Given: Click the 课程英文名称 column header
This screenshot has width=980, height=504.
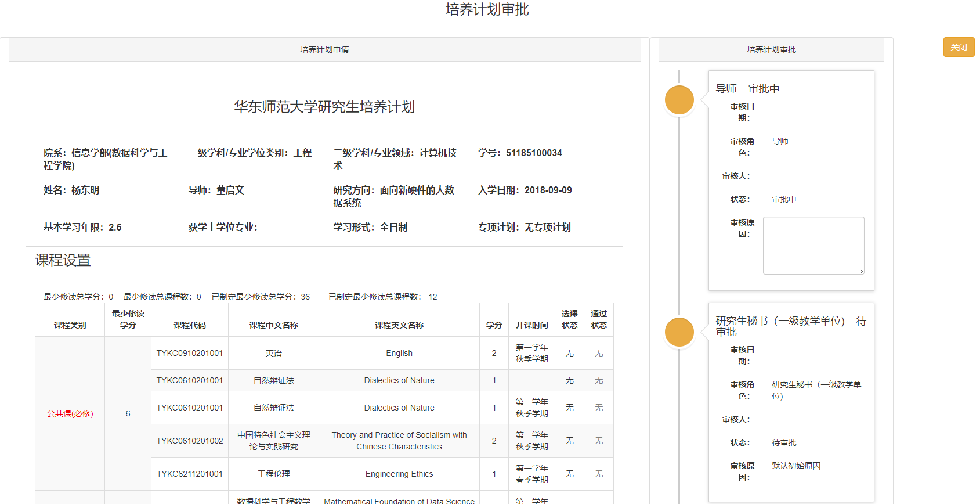Looking at the screenshot, I should coord(399,325).
